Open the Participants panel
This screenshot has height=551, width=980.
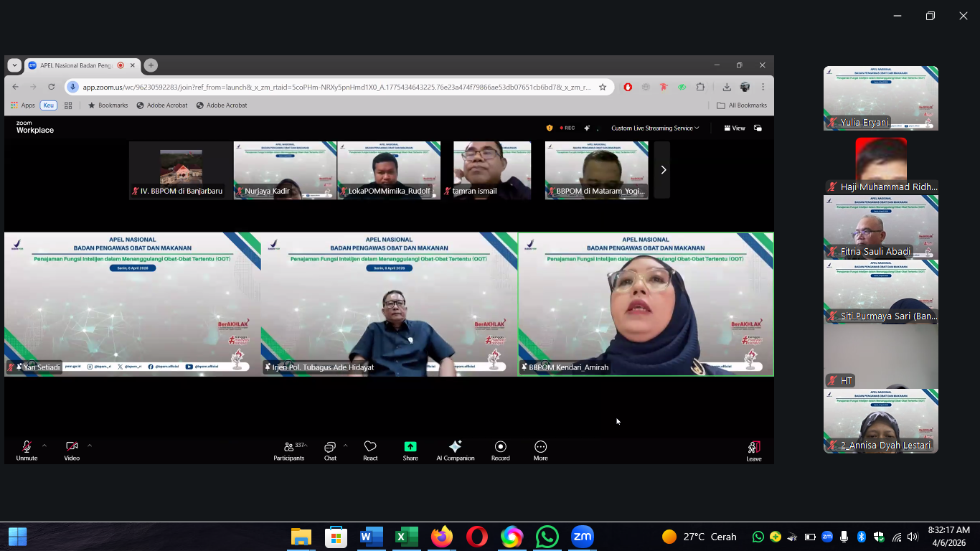pos(289,450)
